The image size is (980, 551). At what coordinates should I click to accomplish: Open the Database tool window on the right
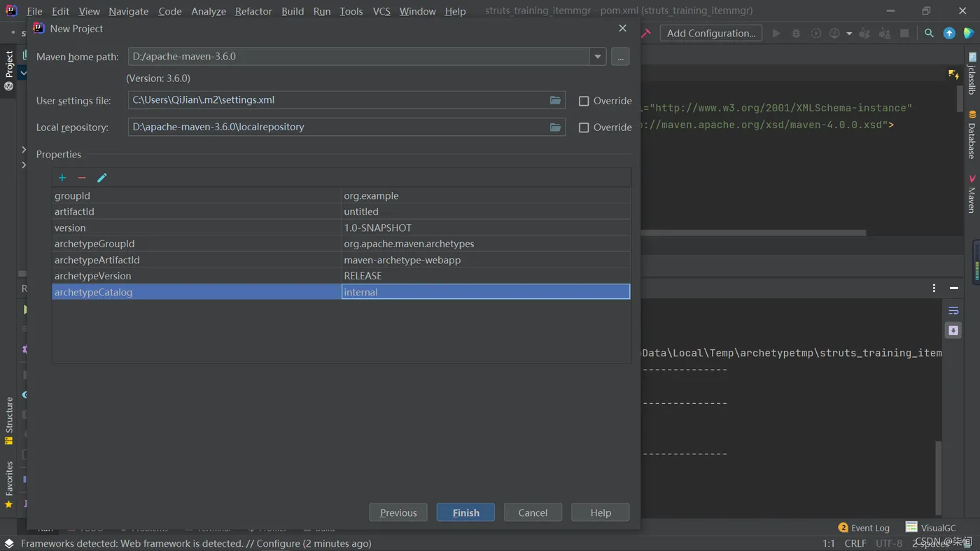[972, 134]
